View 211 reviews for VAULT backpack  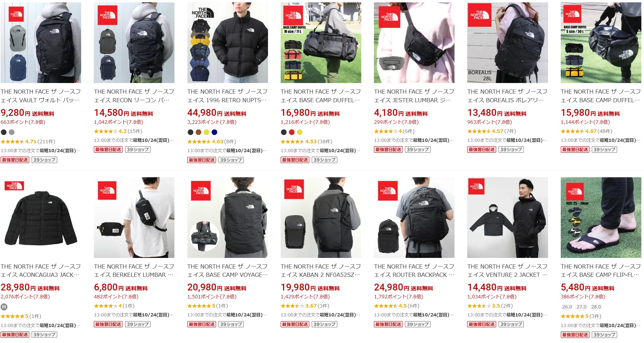[x=46, y=142]
